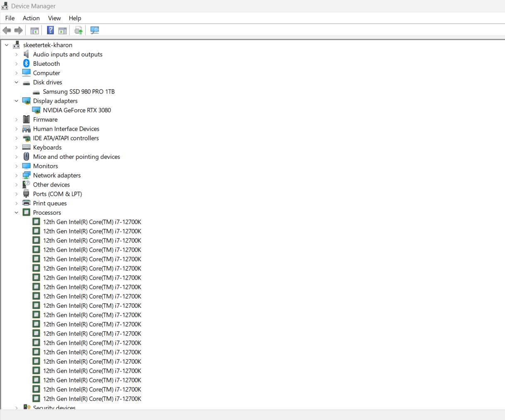Image resolution: width=505 pixels, height=420 pixels.
Task: Click the skeetertek-kharon computer root icon
Action: pos(17,45)
